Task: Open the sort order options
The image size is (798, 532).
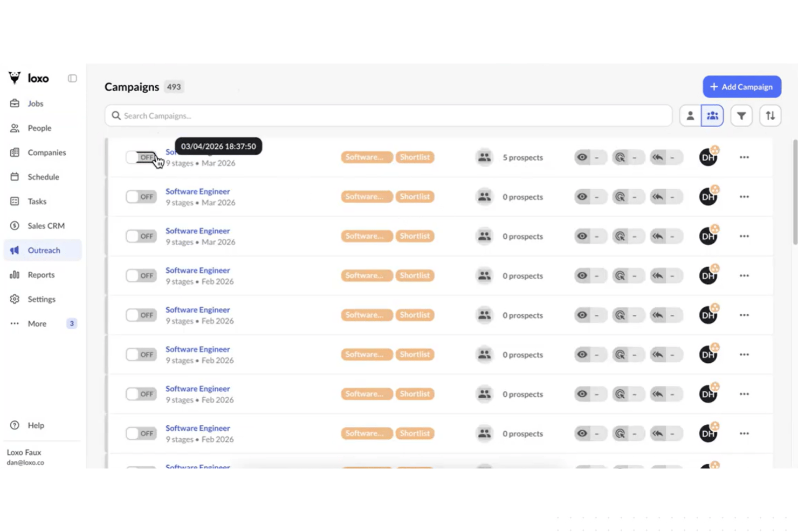Action: tap(770, 115)
